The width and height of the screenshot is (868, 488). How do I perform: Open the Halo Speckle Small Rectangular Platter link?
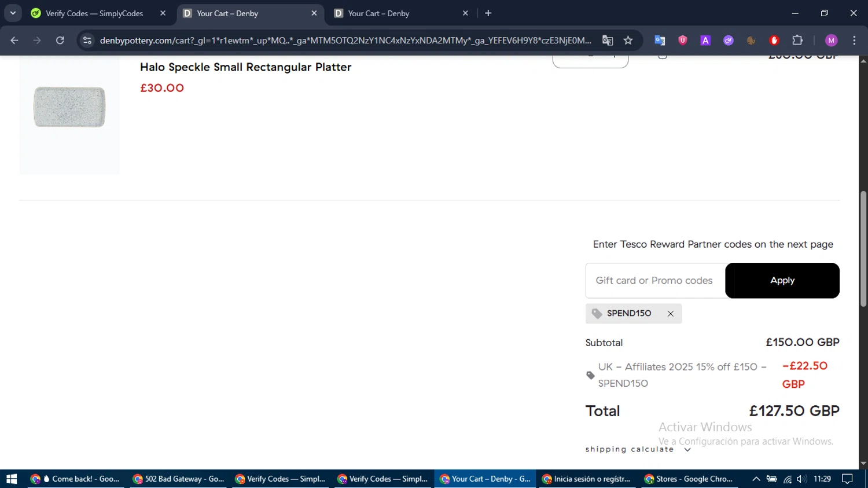pyautogui.click(x=245, y=67)
